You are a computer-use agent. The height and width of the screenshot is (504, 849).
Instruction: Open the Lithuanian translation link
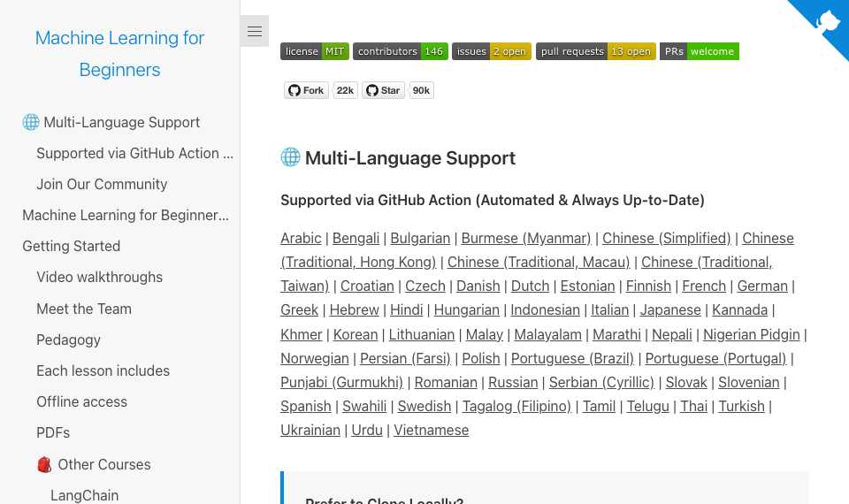click(x=422, y=334)
